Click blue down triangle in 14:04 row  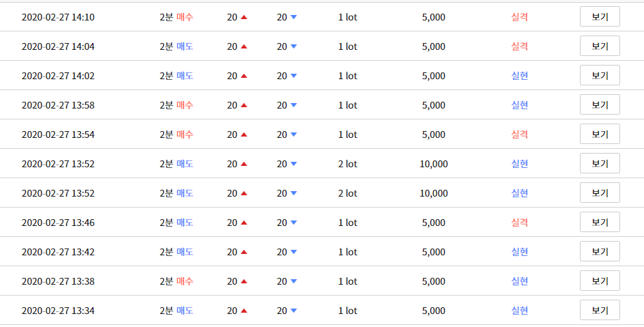tap(293, 46)
